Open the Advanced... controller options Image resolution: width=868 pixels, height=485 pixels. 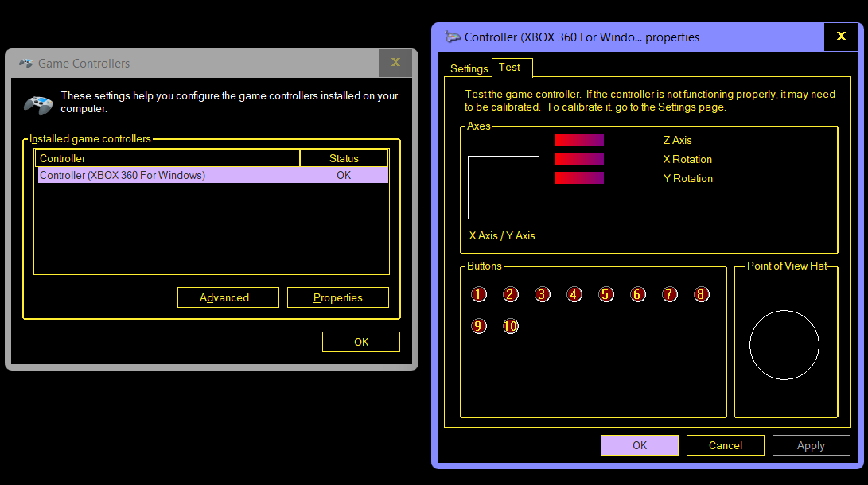(x=228, y=297)
